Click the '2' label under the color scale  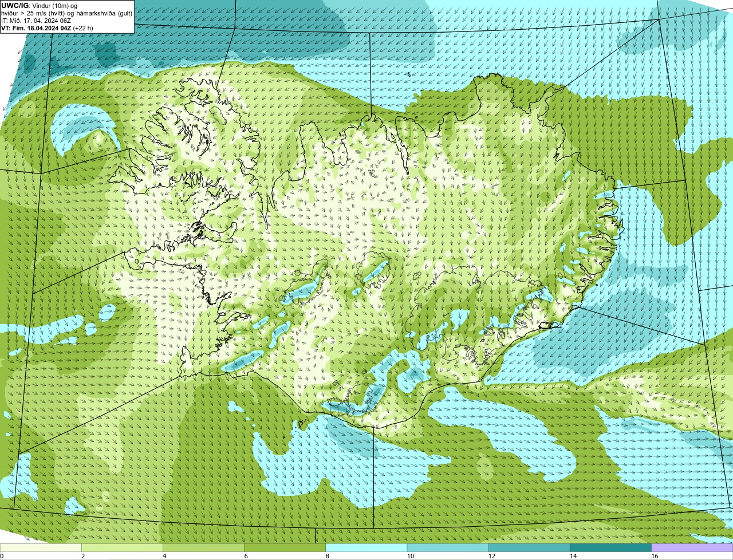pyautogui.click(x=83, y=556)
